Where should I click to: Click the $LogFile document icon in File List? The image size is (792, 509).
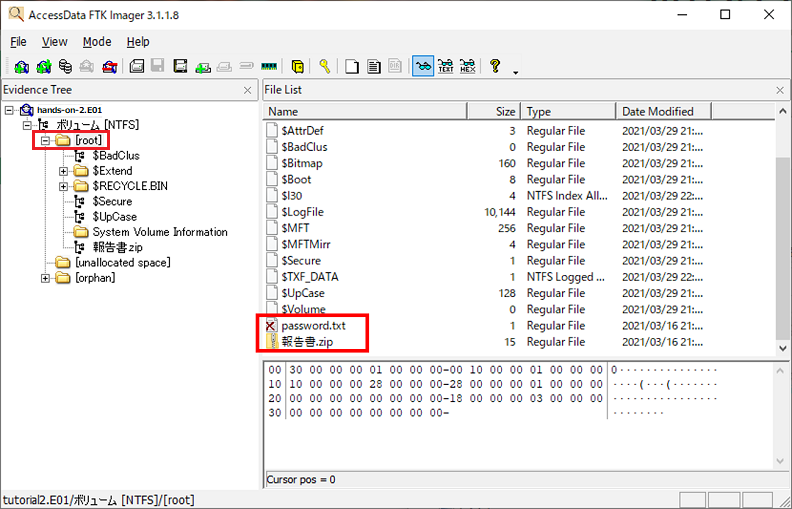pos(272,212)
